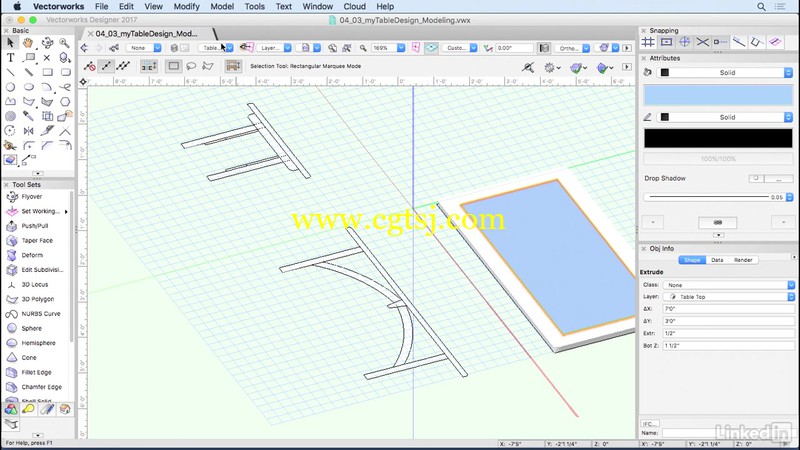Click the link attributes chain button
Image resolution: width=800 pixels, height=450 pixels.
coord(717,222)
